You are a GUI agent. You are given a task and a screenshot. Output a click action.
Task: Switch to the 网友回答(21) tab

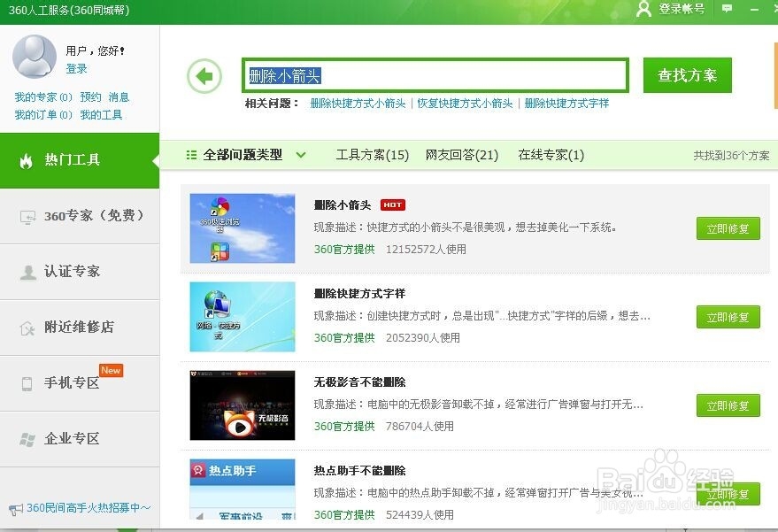461,155
